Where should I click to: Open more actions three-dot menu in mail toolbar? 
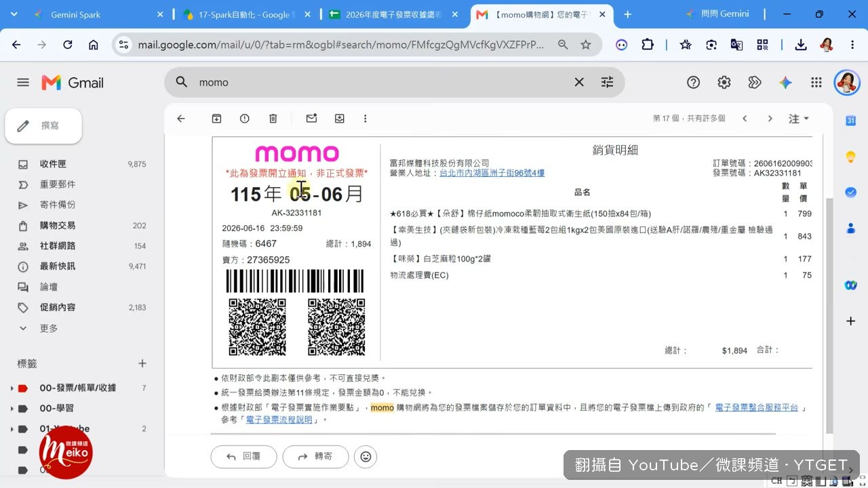365,119
